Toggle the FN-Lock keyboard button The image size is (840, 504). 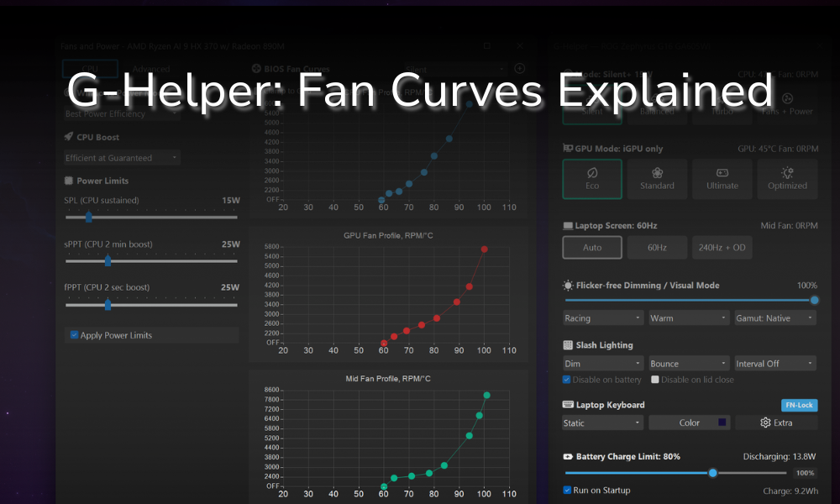800,405
